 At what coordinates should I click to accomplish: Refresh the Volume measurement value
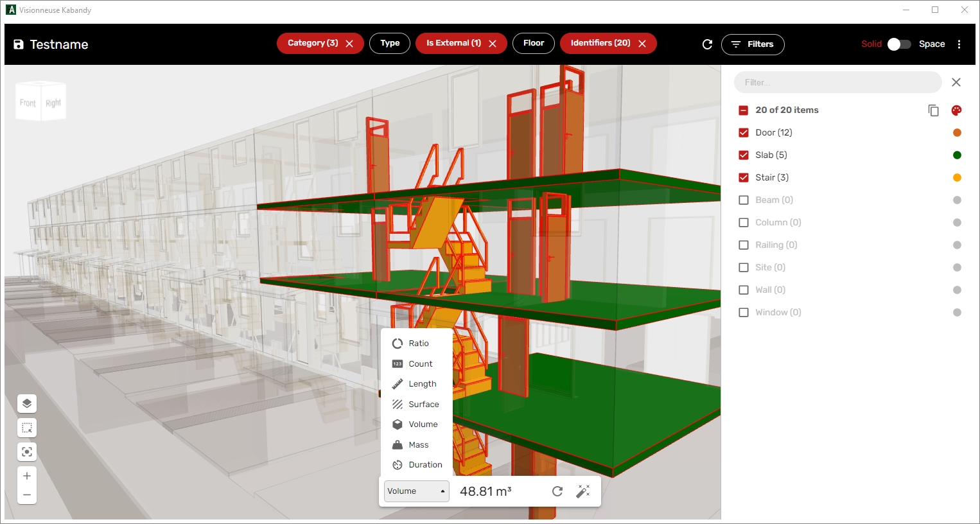coord(556,491)
